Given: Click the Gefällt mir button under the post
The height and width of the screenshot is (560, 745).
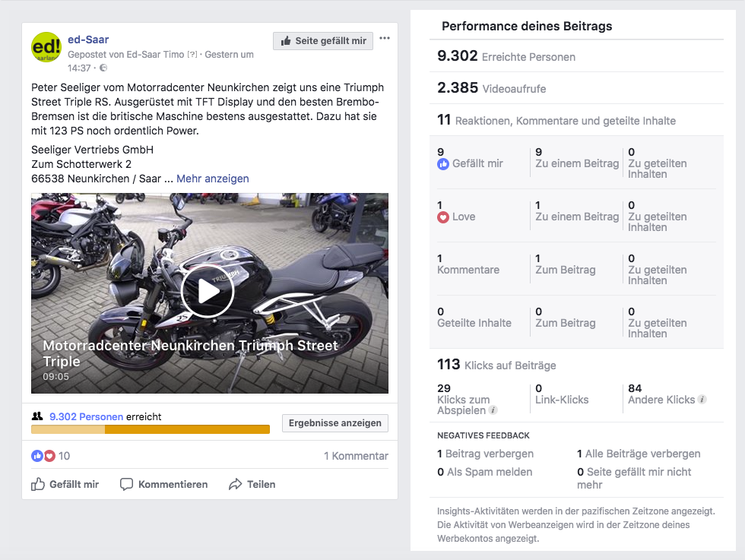Looking at the screenshot, I should (65, 484).
